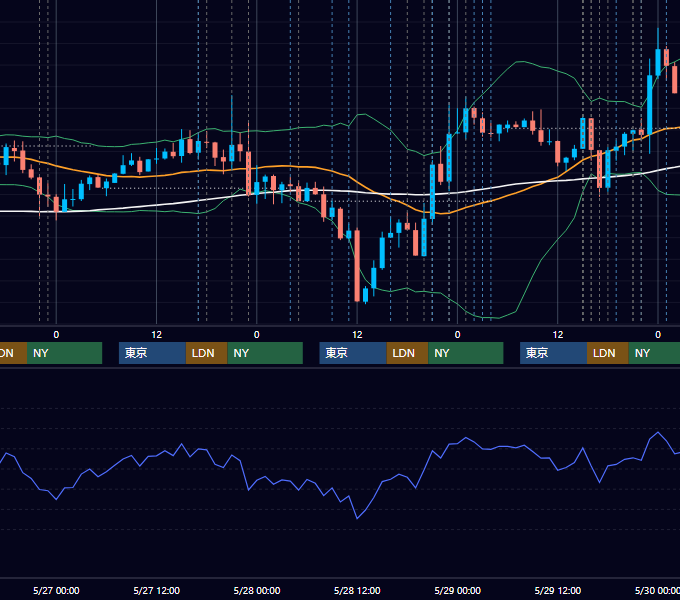Screen dimensions: 680x600
Task: Click hour label 0 above 5/28 00:00
Action: click(x=257, y=335)
